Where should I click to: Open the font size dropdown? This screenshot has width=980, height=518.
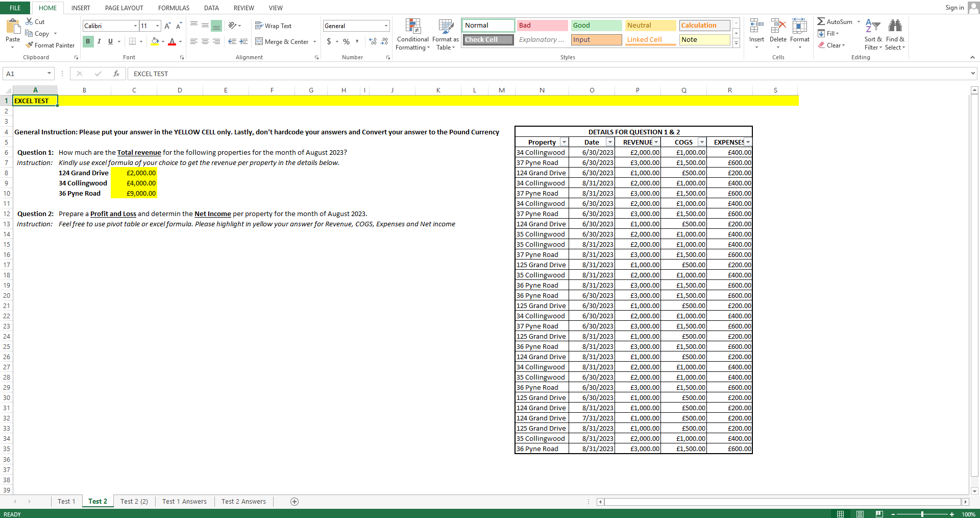point(157,26)
